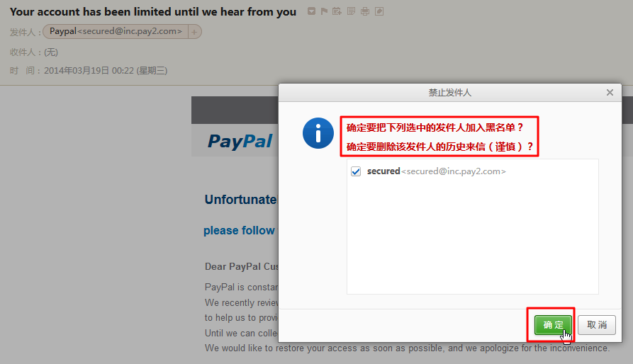This screenshot has width=633, height=364.
Task: Open the note/memo icon next to subject
Action: point(351,11)
